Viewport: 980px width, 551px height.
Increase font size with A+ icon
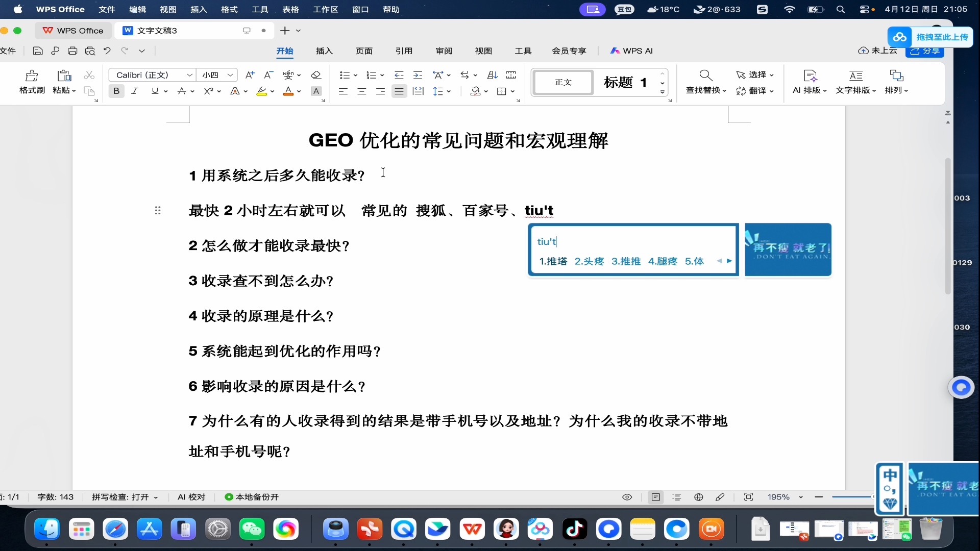pos(250,75)
